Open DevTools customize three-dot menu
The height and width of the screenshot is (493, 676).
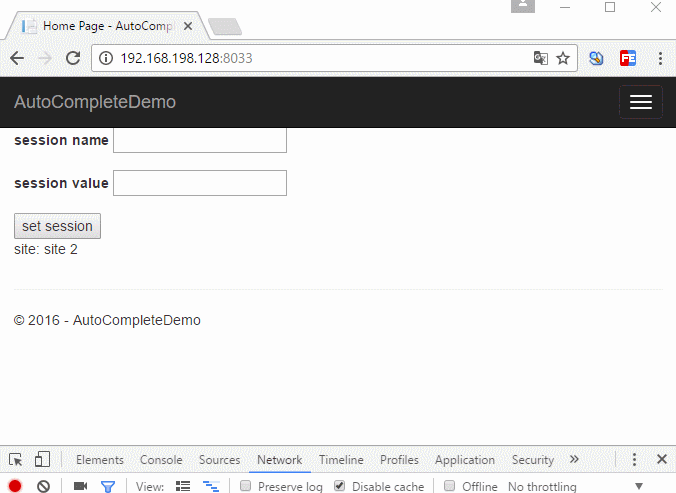click(634, 459)
